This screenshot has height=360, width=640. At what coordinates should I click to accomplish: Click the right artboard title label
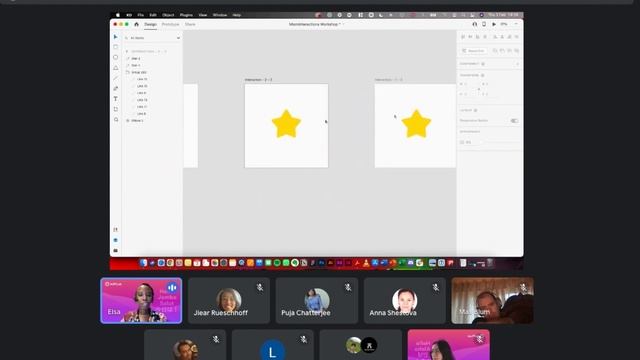click(x=389, y=80)
